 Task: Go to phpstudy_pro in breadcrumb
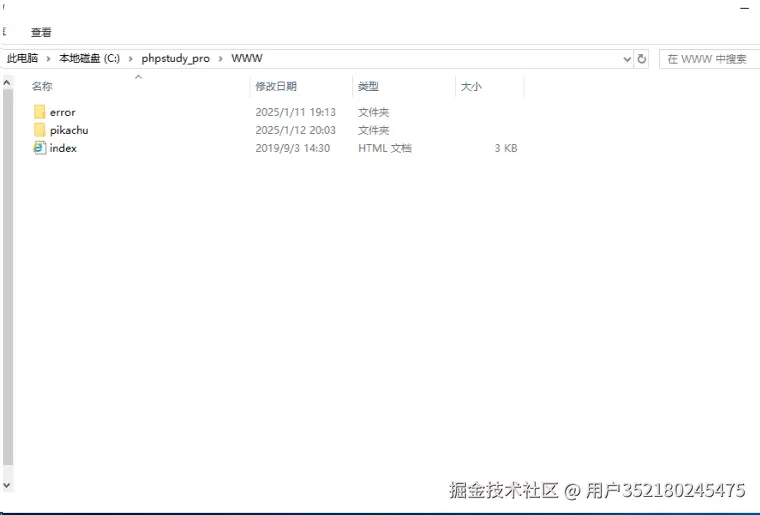pyautogui.click(x=175, y=58)
